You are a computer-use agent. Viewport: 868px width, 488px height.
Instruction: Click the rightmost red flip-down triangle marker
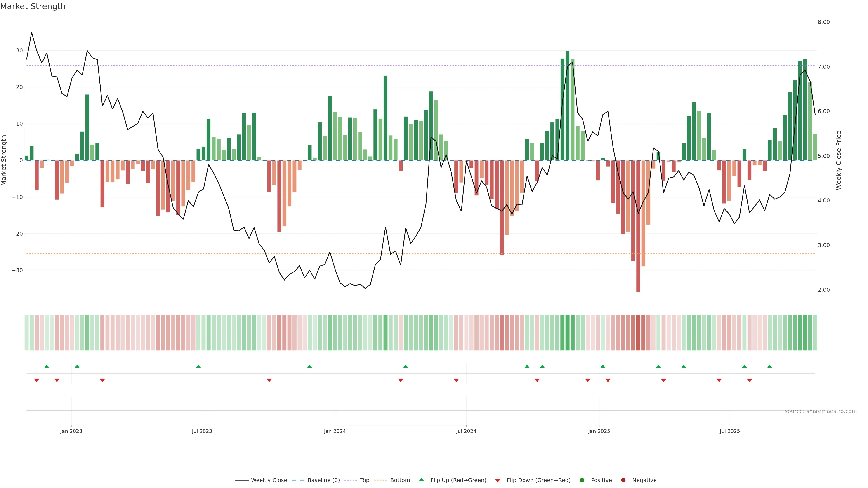tap(749, 380)
